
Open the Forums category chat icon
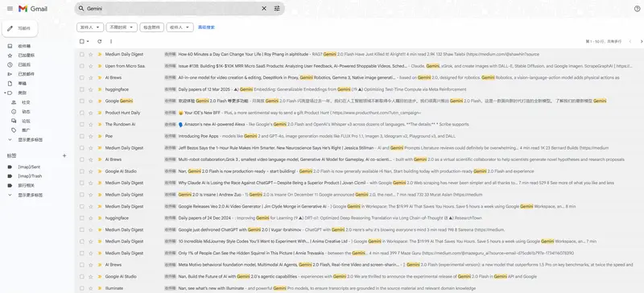14,121
